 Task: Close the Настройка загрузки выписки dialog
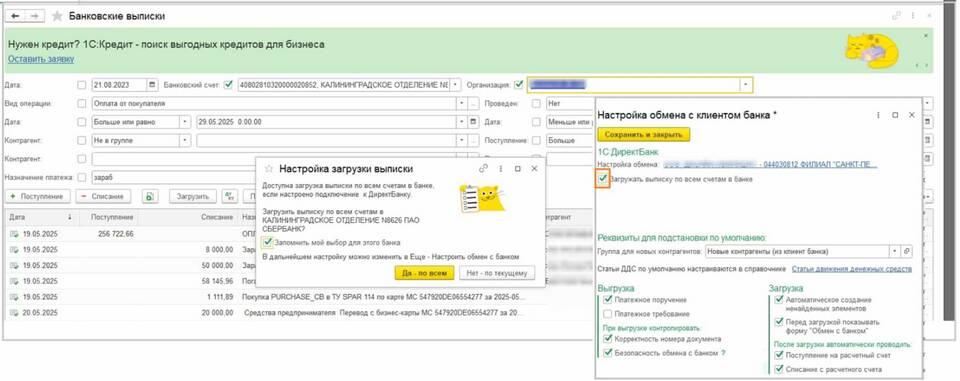pos(534,168)
